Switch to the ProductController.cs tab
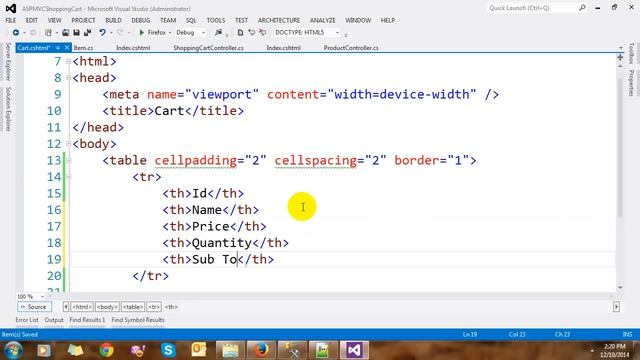This screenshot has width=640, height=360. [351, 48]
